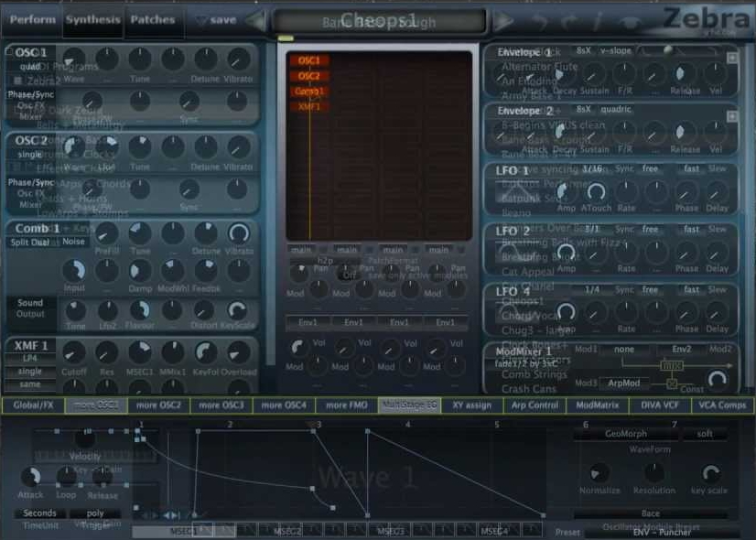Click the ENV - Puncher preset field
Viewport: 756px width, 540px height.
click(662, 533)
